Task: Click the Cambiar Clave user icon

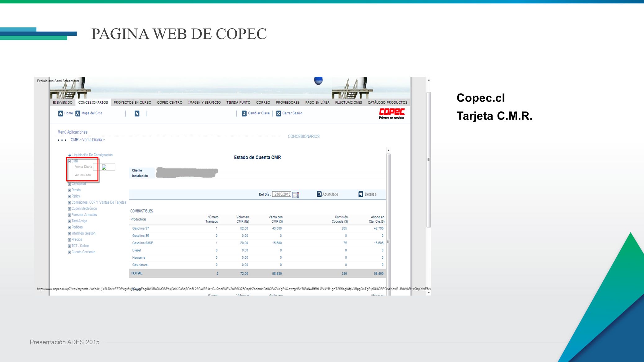Action: pyautogui.click(x=244, y=113)
